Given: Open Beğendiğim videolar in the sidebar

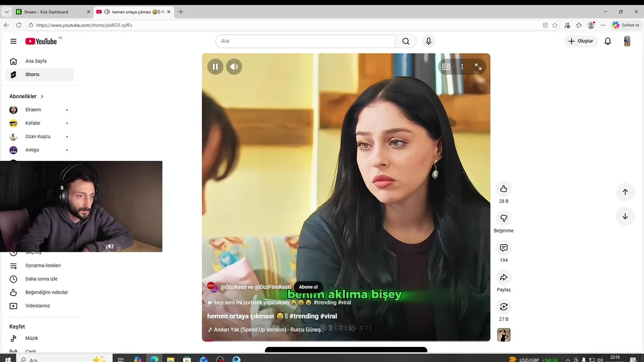Looking at the screenshot, I should coord(39,293).
